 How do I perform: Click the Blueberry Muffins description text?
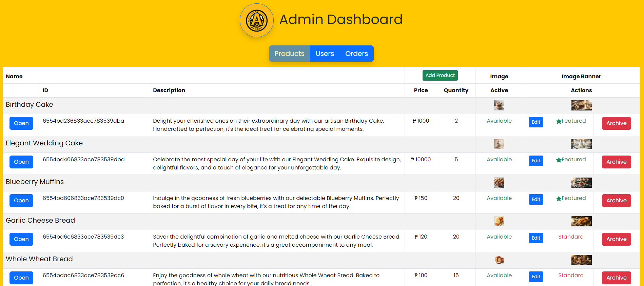(276, 202)
